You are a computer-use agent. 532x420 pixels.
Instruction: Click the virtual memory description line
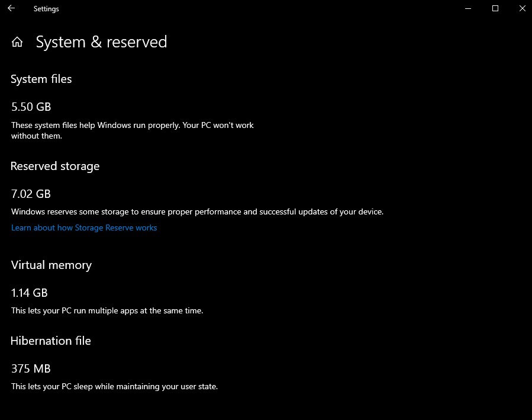click(x=107, y=310)
